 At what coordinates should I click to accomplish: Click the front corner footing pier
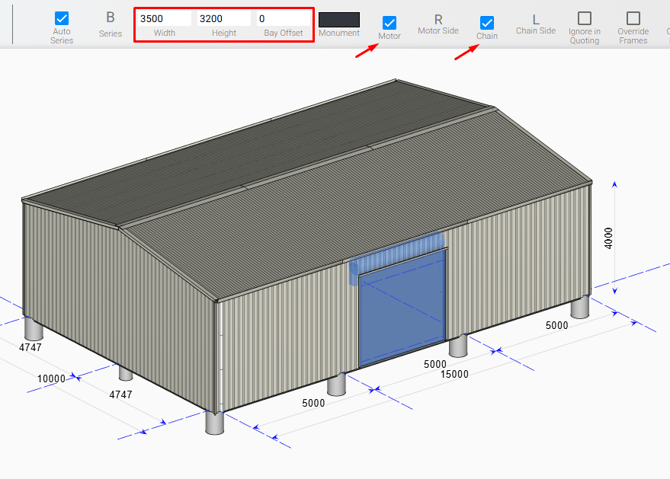pyautogui.click(x=215, y=421)
